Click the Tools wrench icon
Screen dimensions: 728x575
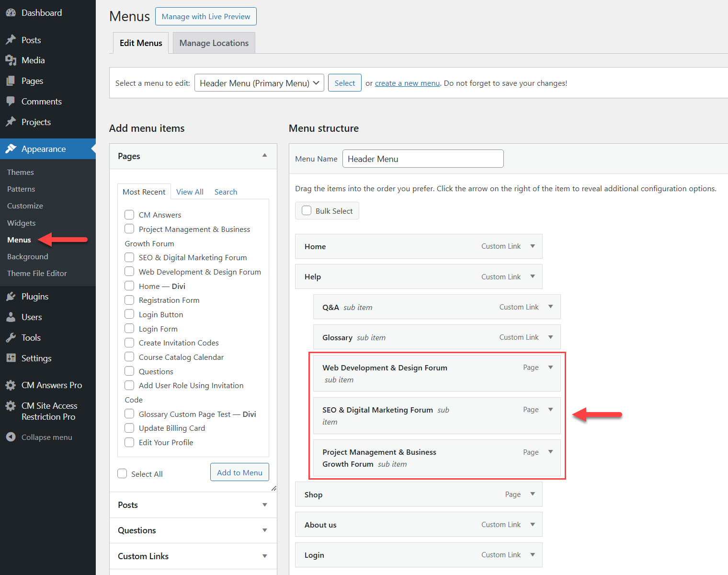[x=11, y=338]
